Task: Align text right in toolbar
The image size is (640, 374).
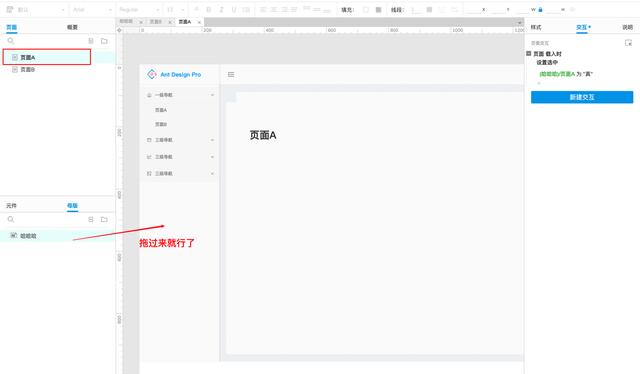Action: coord(284,9)
